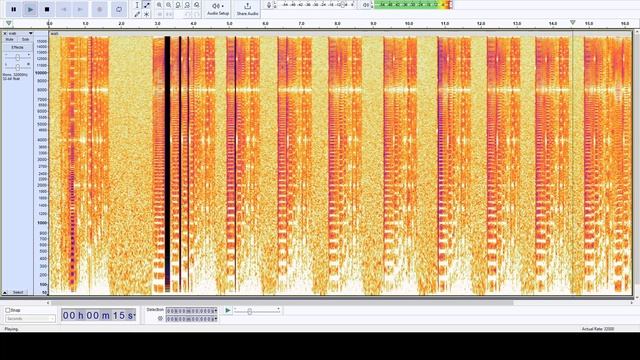Collapse the track with the bottom-left arrow
The width and height of the screenshot is (640, 360).
5,292
